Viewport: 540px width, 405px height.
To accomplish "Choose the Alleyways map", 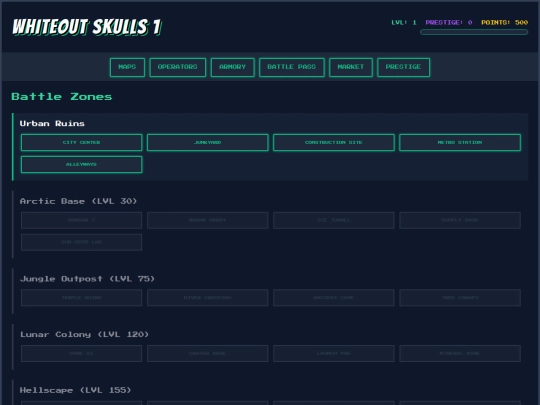I will [x=81, y=165].
